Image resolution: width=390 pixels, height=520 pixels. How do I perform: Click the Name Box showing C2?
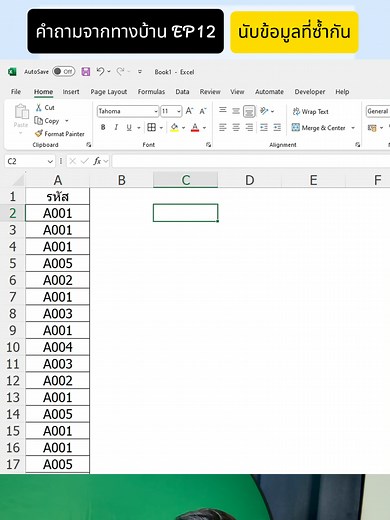tap(29, 161)
